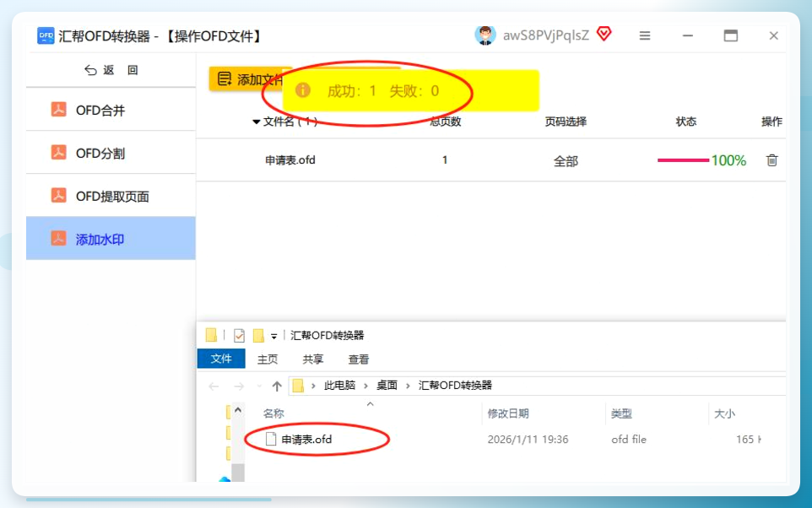Click the OFD分割 sidebar icon
The width and height of the screenshot is (812, 508).
(x=58, y=152)
